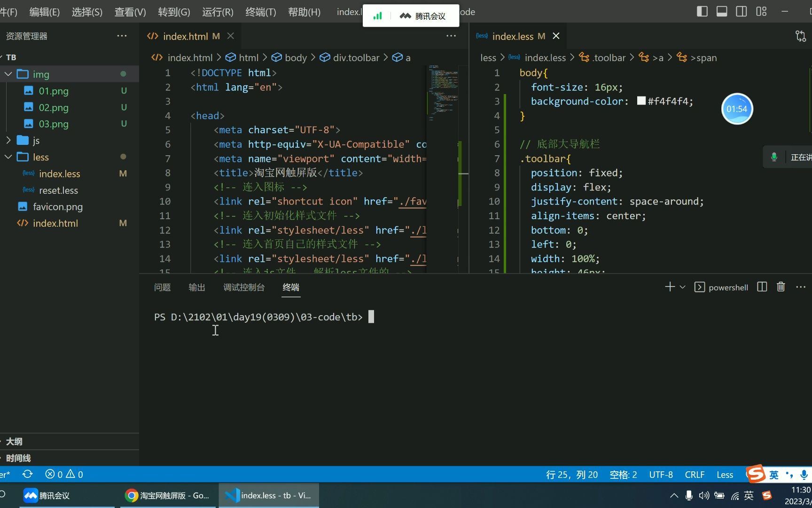Open 01.png in explorer
This screenshot has height=508, width=812.
coord(54,91)
